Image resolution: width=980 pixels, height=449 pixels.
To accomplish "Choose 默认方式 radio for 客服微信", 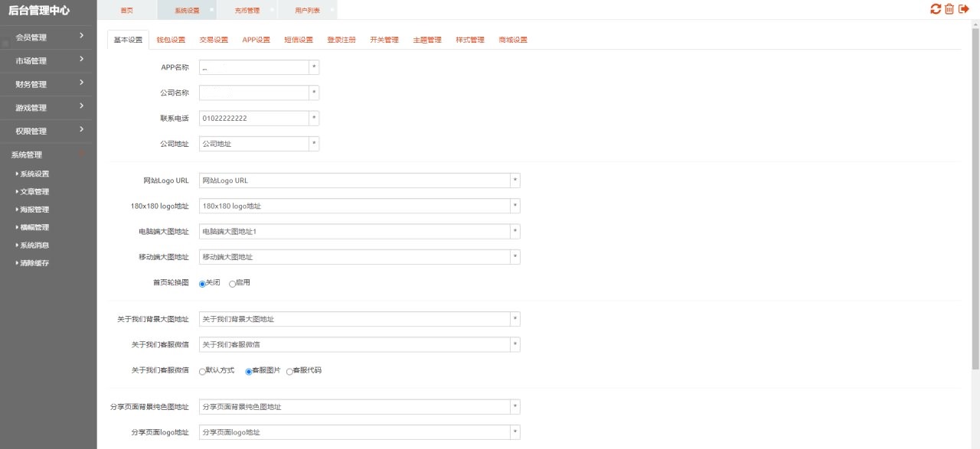I will pyautogui.click(x=202, y=371).
